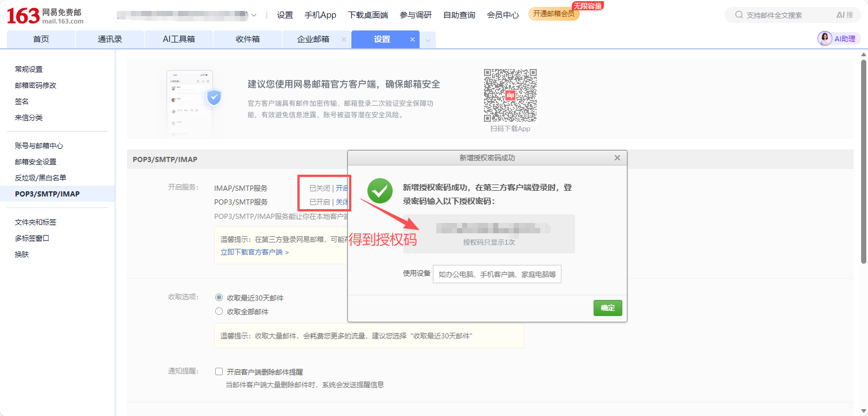Close the authorization code dialog

coord(617,158)
